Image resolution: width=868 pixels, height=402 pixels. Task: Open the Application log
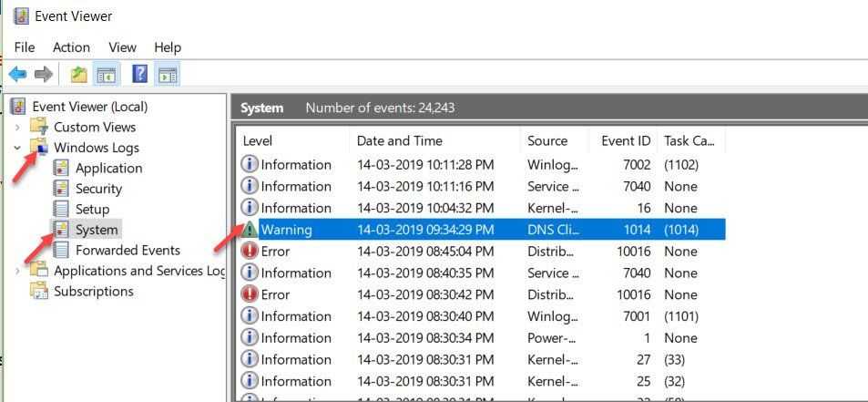[109, 169]
